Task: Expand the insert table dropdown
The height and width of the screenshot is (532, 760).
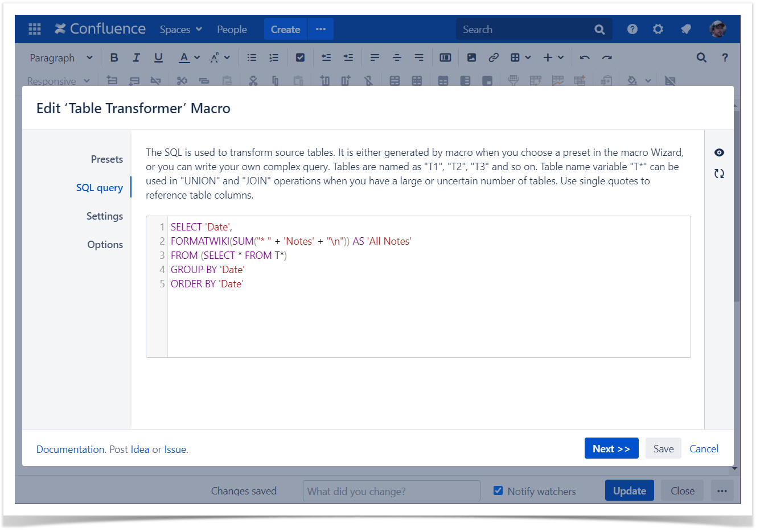Action: click(520, 57)
